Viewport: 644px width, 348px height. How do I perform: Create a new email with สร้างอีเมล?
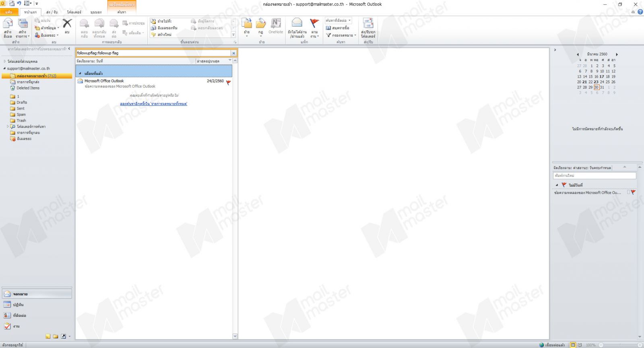(8, 28)
